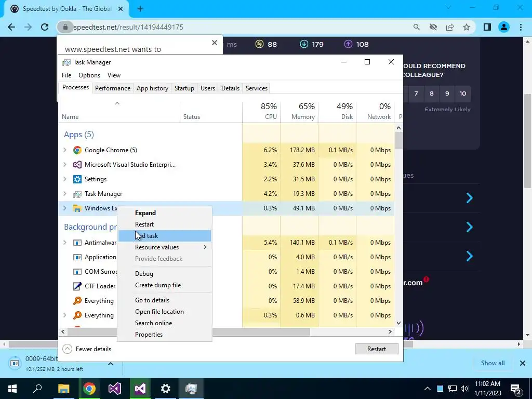This screenshot has width=532, height=399.
Task: Dismiss the speedtest.net permission popup
Action: pos(215,43)
